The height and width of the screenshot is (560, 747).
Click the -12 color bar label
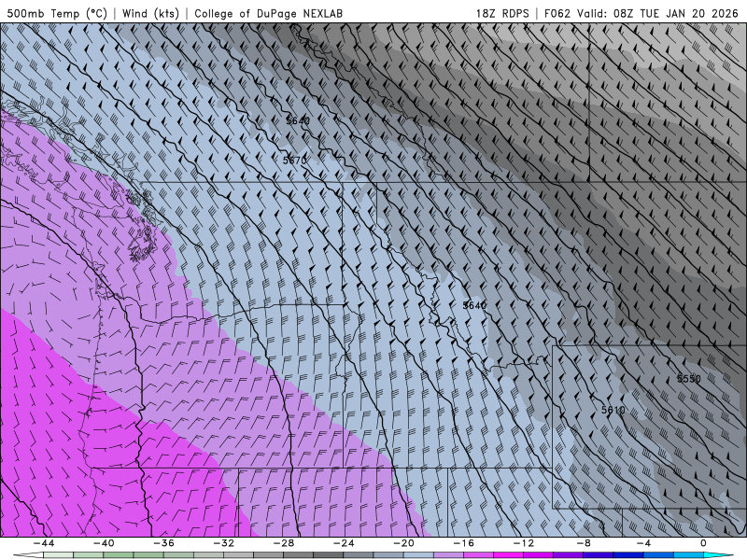point(524,543)
